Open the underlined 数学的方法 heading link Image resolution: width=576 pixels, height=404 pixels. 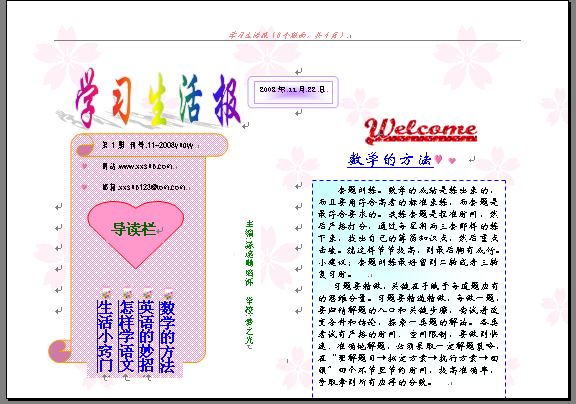click(x=390, y=160)
